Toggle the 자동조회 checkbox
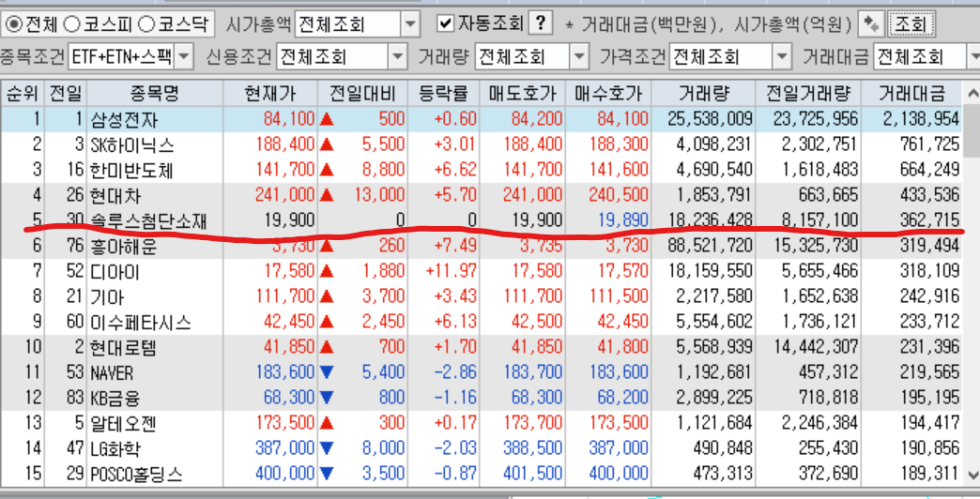 445,23
